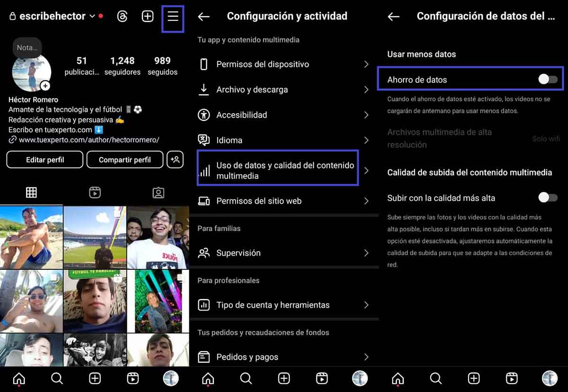The width and height of the screenshot is (568, 392).
Task: Open Reels from data settings bottom bar
Action: tap(511, 378)
